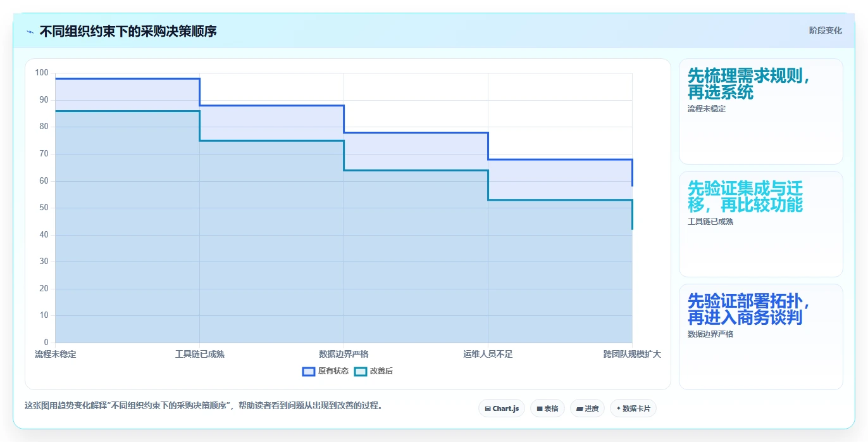Click the 表格 tag chip
Viewport: 868px width, 442px height.
(x=547, y=408)
